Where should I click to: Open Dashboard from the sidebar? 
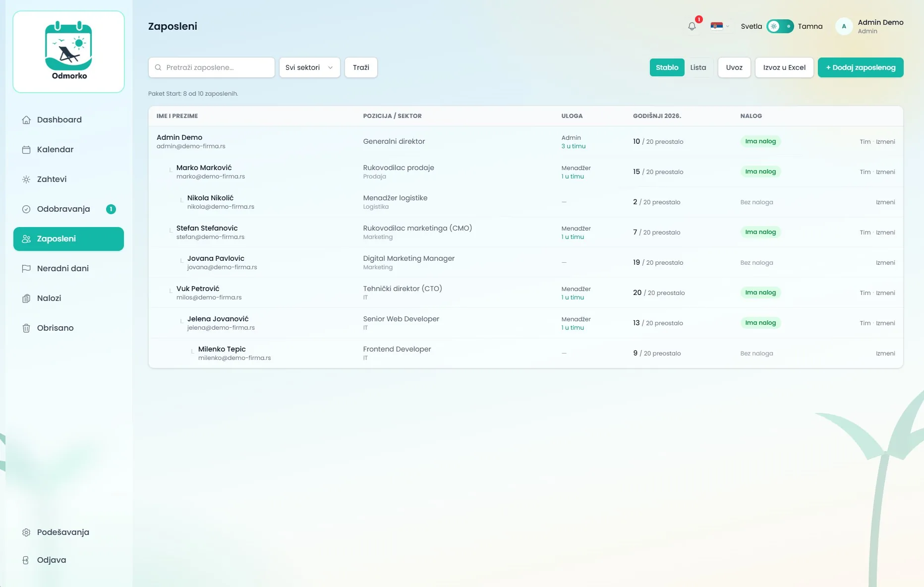click(68, 120)
